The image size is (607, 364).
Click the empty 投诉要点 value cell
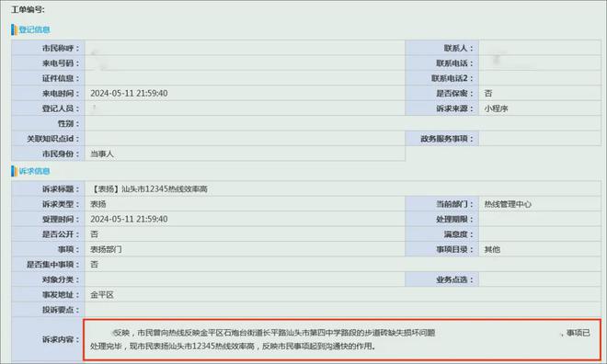tap(343, 310)
